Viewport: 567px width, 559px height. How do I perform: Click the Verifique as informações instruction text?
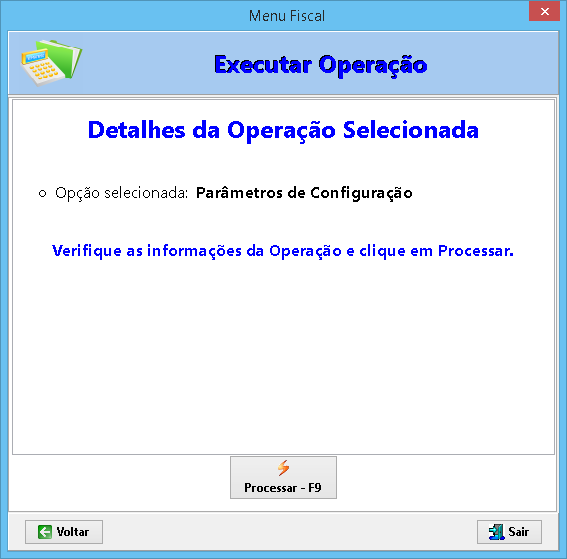point(283,251)
